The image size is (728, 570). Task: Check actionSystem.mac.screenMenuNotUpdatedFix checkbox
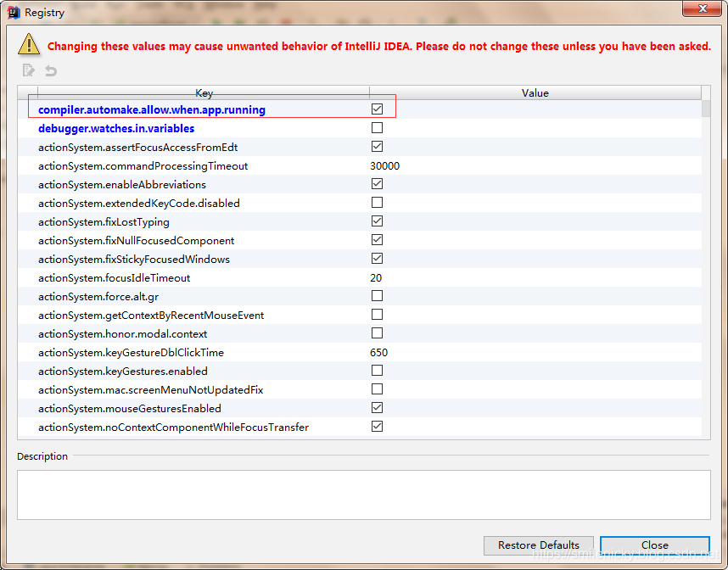coord(377,389)
